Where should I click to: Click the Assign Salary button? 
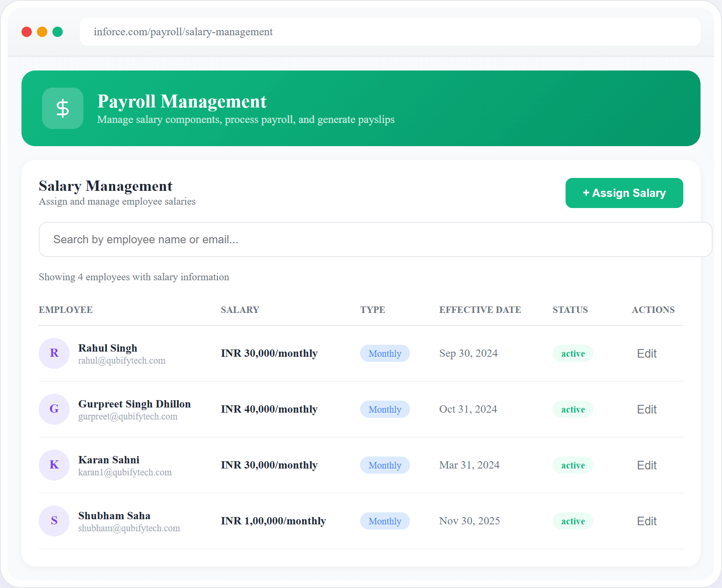pyautogui.click(x=624, y=193)
